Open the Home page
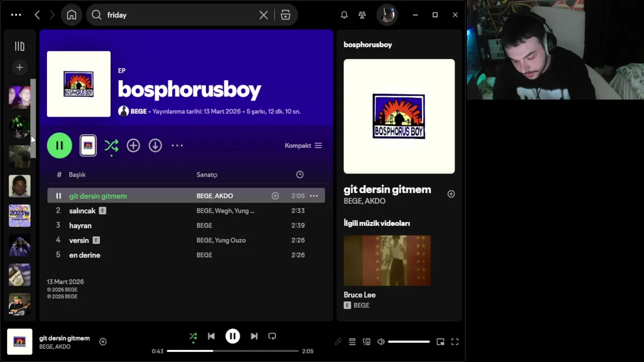Screen dimensions: 644x362 coord(71,15)
